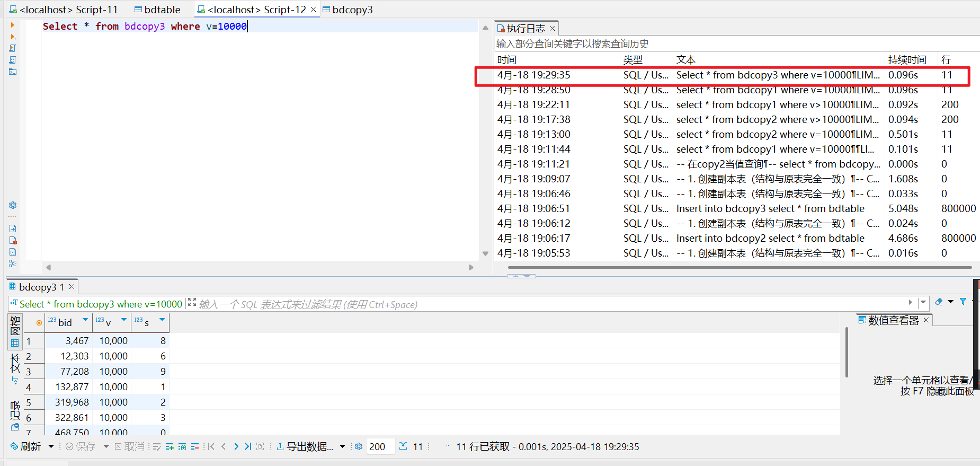Open the filter history dropdown arrow
The height and width of the screenshot is (466, 980).
pos(923,302)
